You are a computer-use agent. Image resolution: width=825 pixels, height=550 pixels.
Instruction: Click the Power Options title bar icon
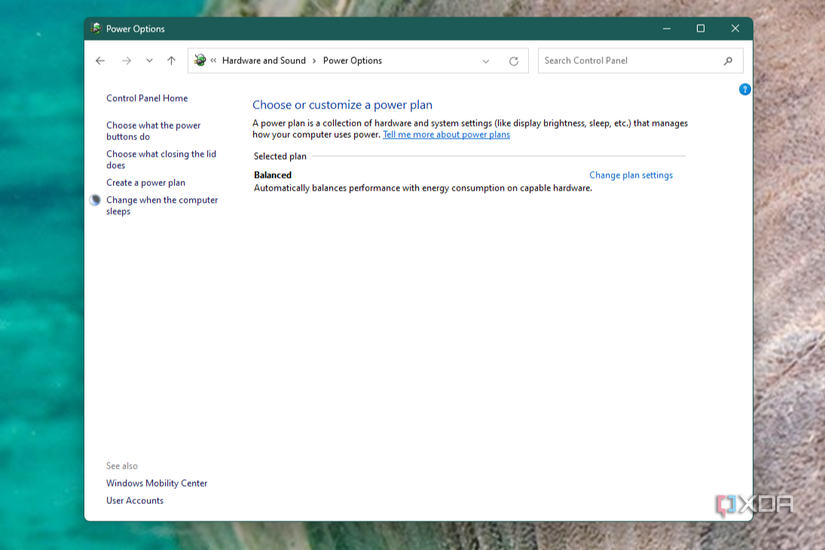(x=96, y=29)
